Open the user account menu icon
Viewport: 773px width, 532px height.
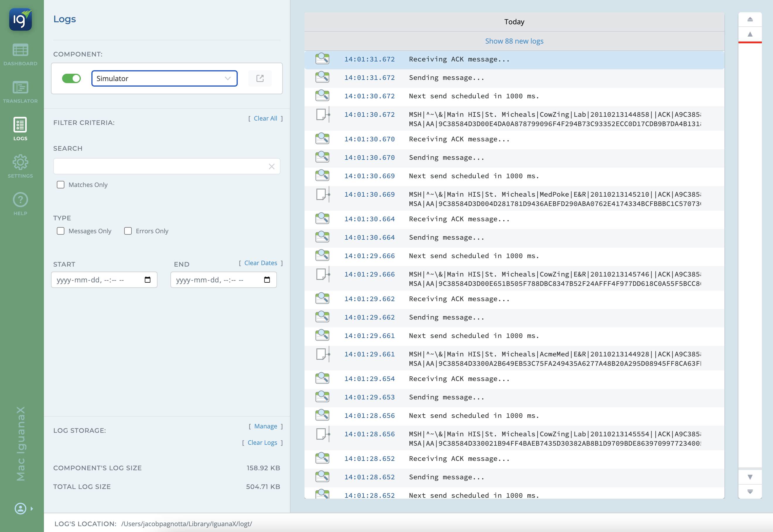point(20,508)
